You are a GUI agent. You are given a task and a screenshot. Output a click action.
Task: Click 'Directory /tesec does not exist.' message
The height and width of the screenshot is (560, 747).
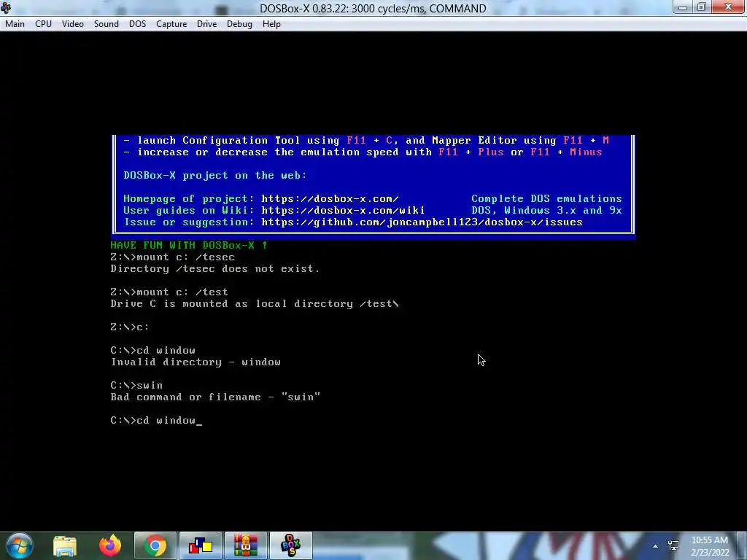tap(215, 268)
